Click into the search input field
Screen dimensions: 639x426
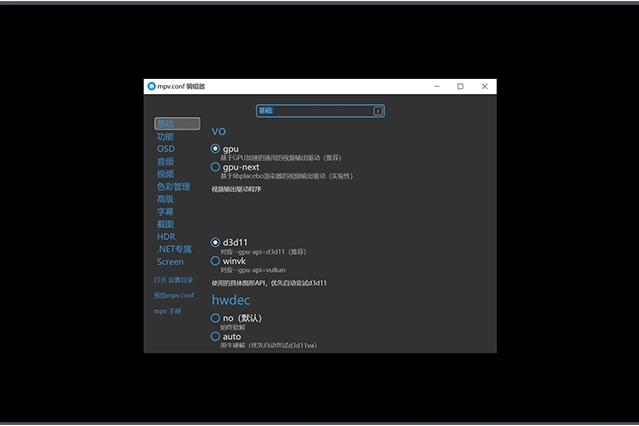[314, 111]
